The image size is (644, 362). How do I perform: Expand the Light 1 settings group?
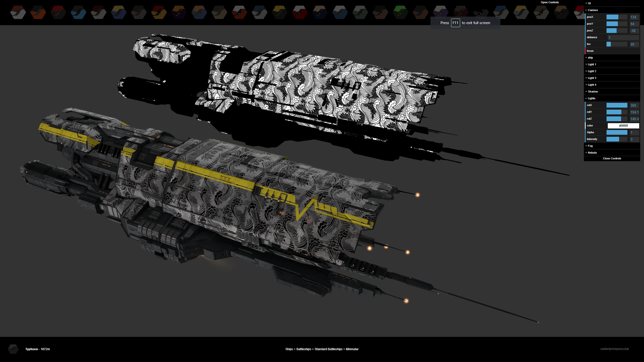592,64
